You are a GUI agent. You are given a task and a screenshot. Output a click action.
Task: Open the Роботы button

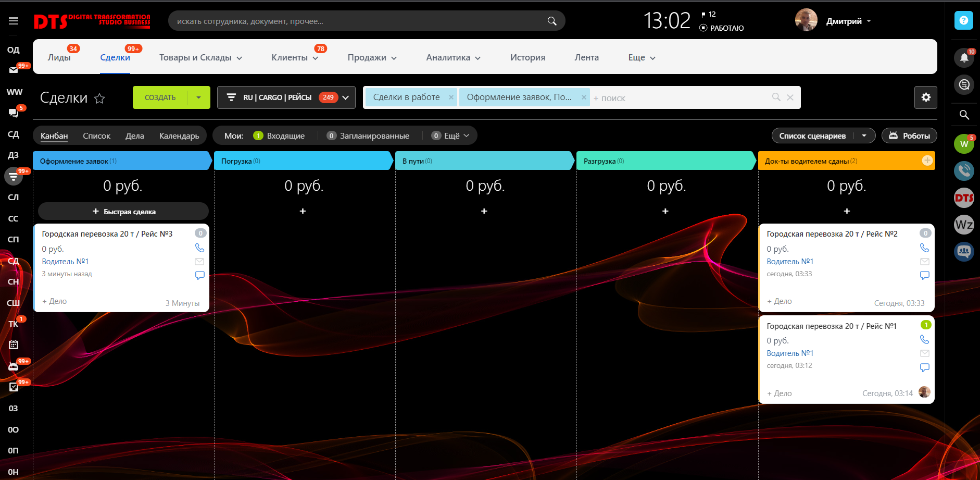[x=909, y=136]
